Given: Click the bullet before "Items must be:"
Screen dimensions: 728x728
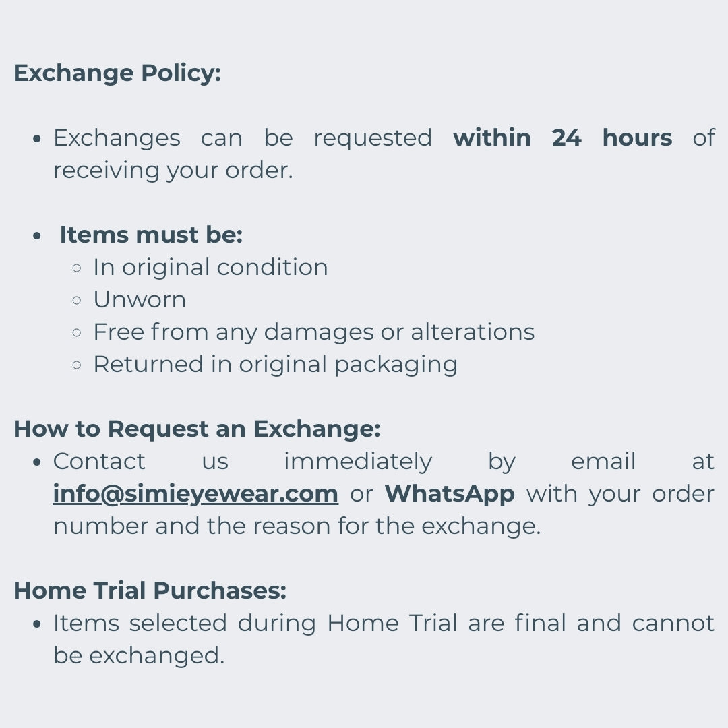Looking at the screenshot, I should point(38,235).
